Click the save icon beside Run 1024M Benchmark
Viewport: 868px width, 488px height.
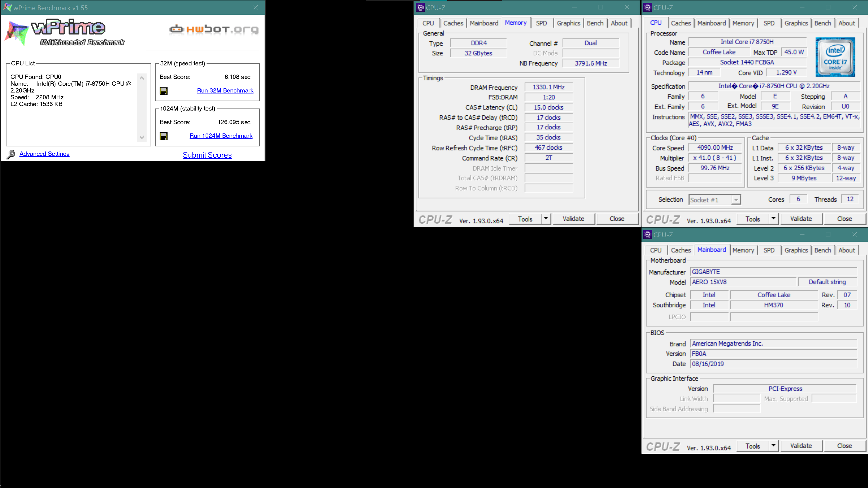[x=164, y=136]
